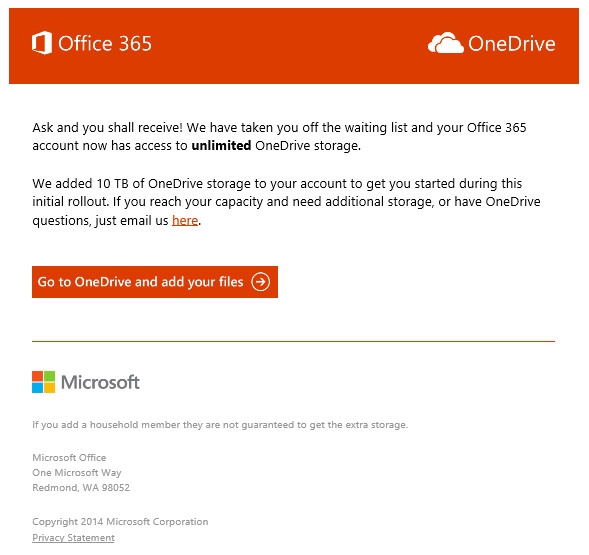
Task: Click the 'Ask and you shall receive' sentence
Action: pyautogui.click(x=107, y=127)
